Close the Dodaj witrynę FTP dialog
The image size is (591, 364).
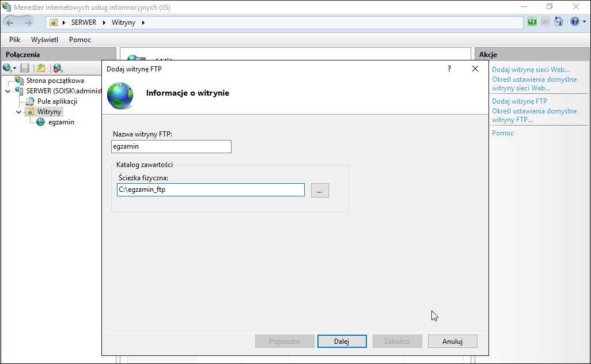[475, 69]
